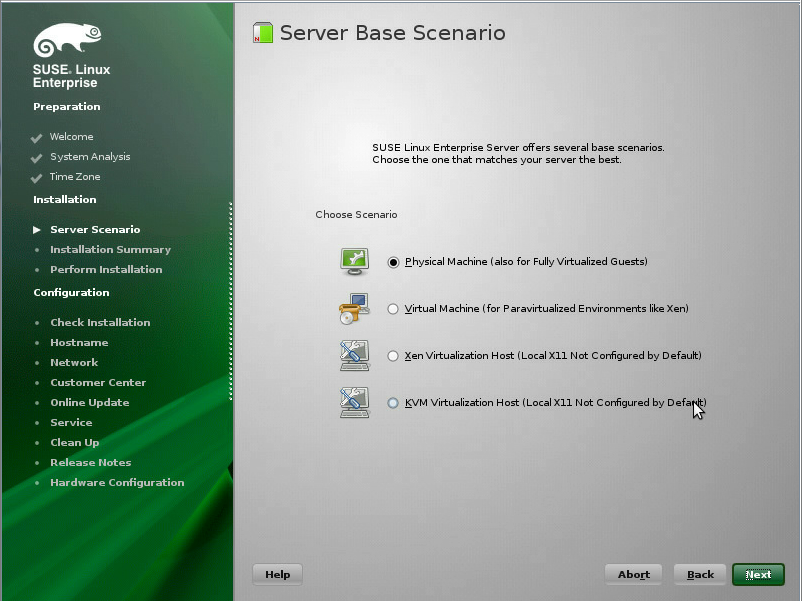The image size is (802, 601).
Task: Click the Choose Scenario group label
Action: (357, 215)
